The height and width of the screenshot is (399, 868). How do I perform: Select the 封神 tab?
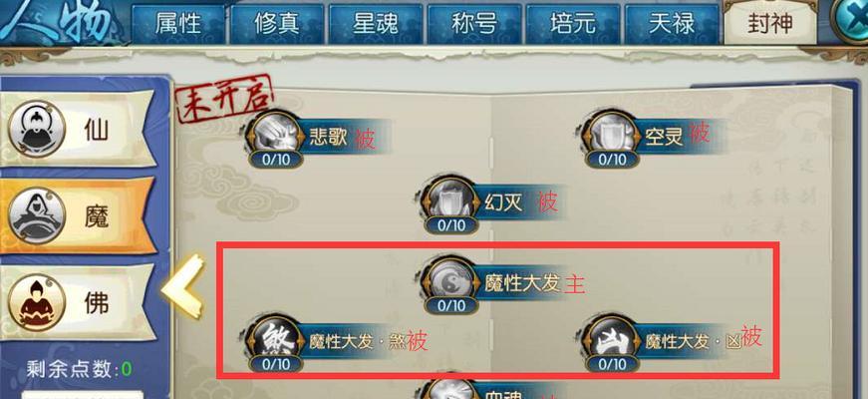(770, 23)
